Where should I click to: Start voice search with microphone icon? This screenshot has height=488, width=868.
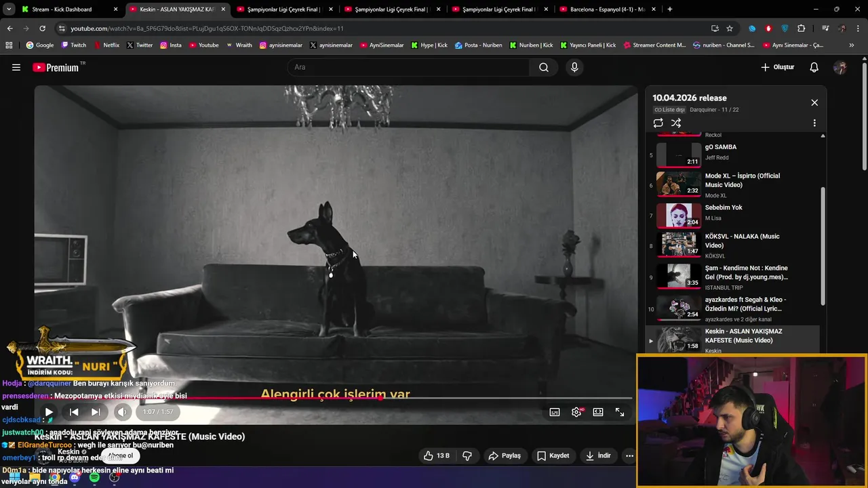[x=574, y=67]
